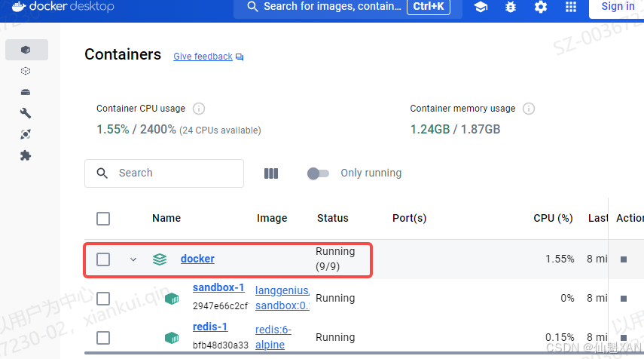
Task: Click the Running (9/9) status text
Action: [335, 259]
